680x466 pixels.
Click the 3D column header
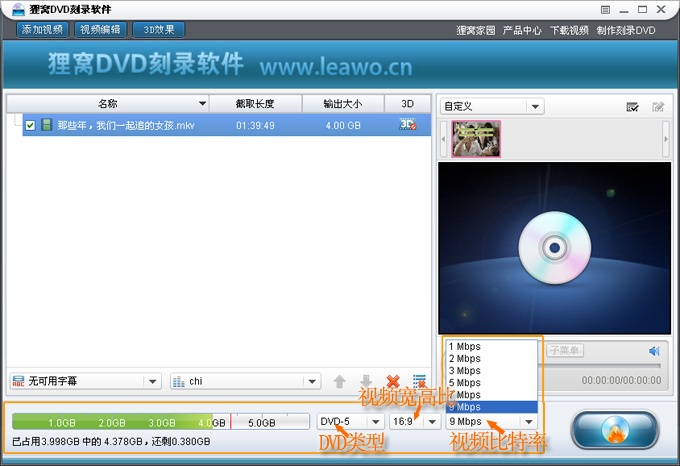click(x=408, y=104)
